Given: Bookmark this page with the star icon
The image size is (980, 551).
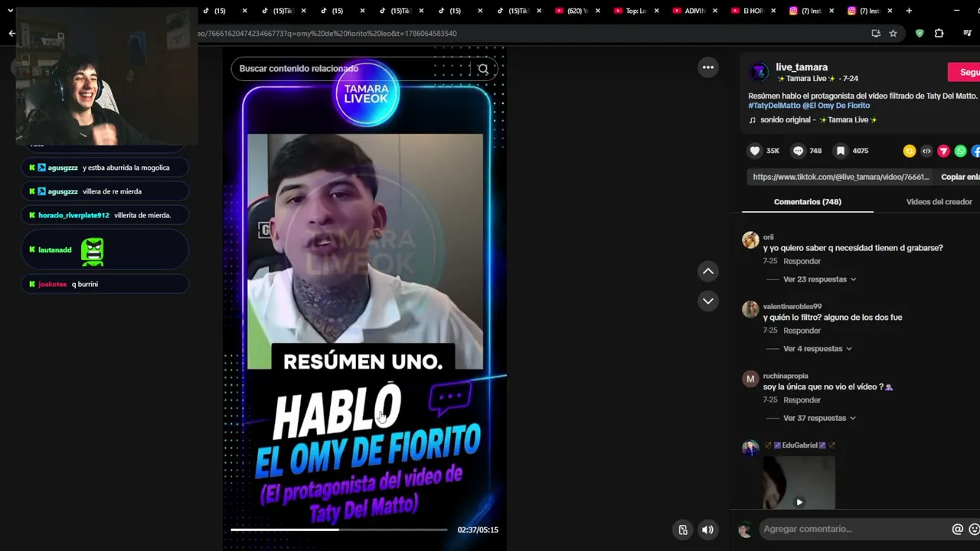Looking at the screenshot, I should pyautogui.click(x=893, y=33).
